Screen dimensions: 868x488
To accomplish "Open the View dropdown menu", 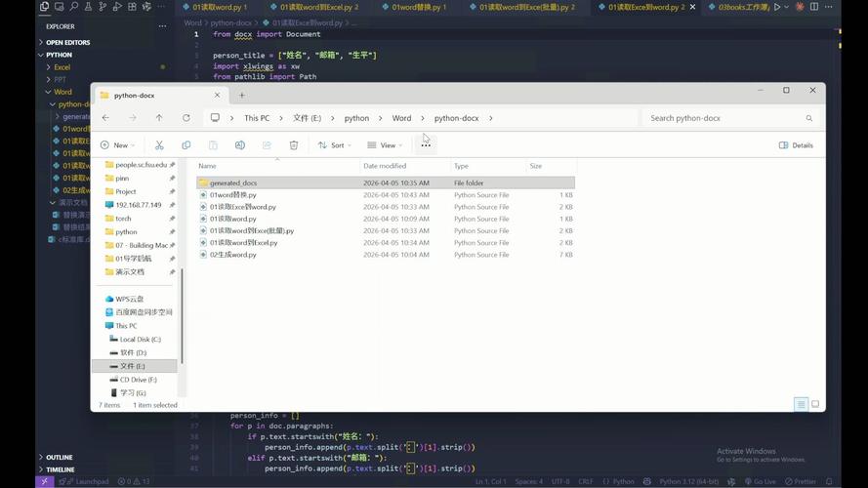I will tap(385, 145).
